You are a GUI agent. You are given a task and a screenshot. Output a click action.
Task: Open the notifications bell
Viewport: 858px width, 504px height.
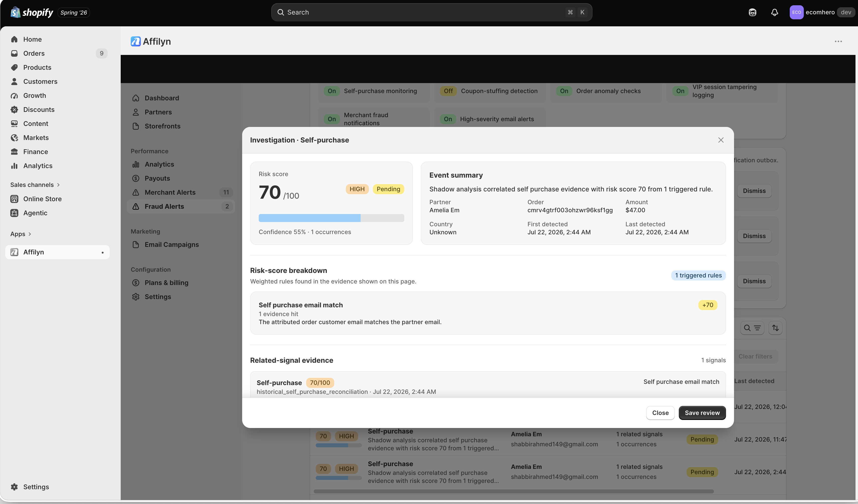click(775, 12)
